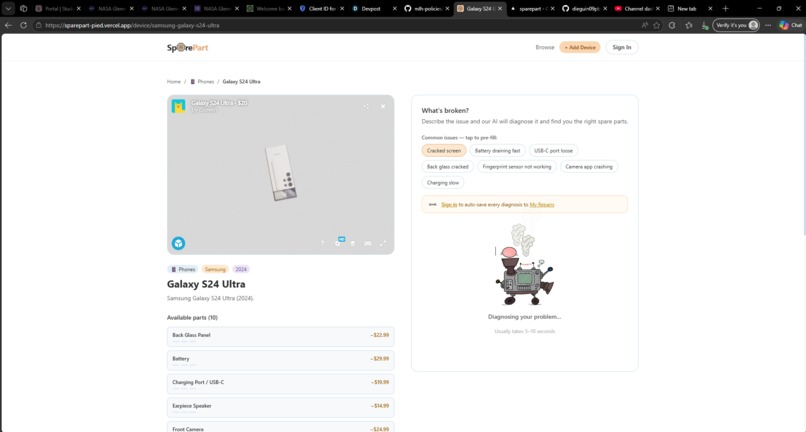The height and width of the screenshot is (432, 806).
Task: Add this page to favorites
Action: pos(657,25)
